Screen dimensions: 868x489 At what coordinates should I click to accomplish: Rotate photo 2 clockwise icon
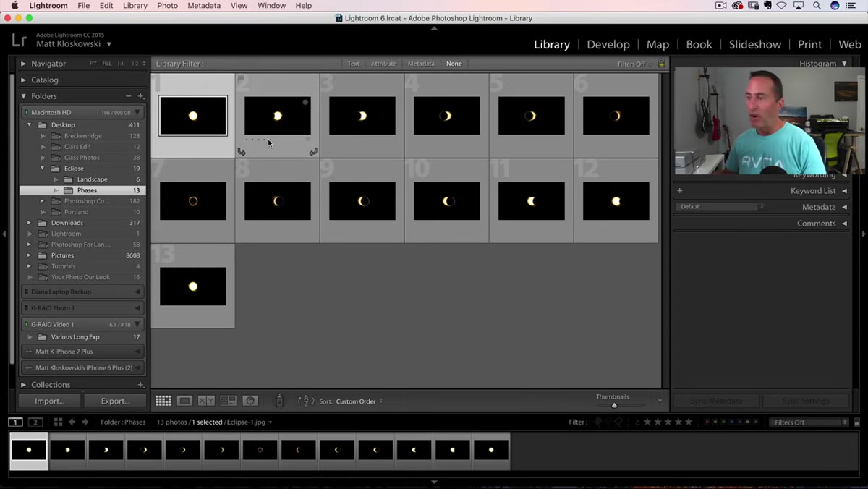312,152
